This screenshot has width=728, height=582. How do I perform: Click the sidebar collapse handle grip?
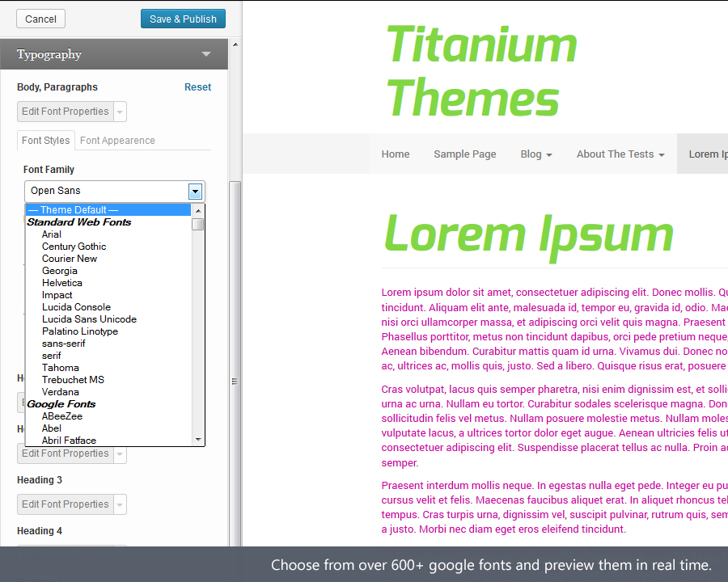tap(235, 382)
